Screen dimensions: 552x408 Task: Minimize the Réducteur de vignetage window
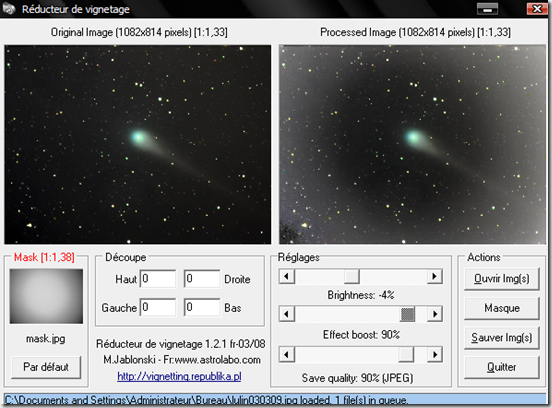(x=487, y=9)
